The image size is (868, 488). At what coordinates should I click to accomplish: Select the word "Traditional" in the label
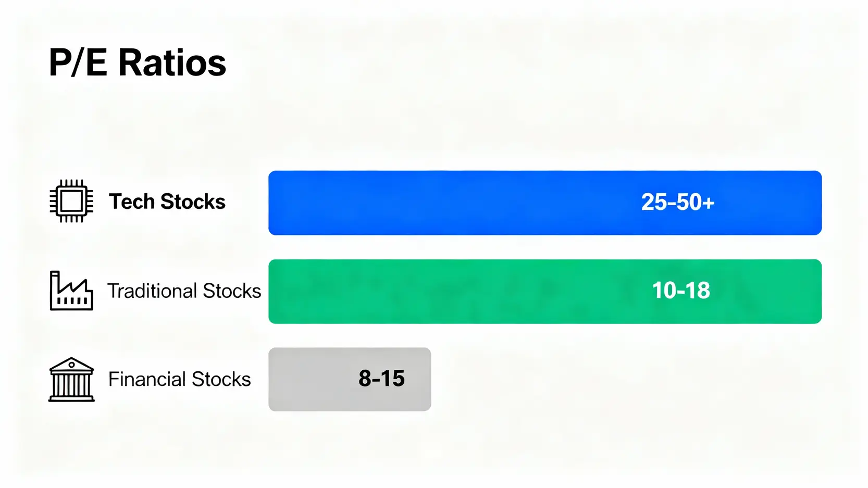(x=152, y=291)
